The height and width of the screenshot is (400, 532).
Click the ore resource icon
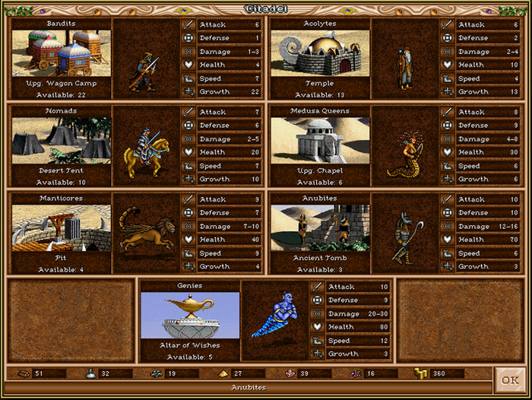[157, 373]
